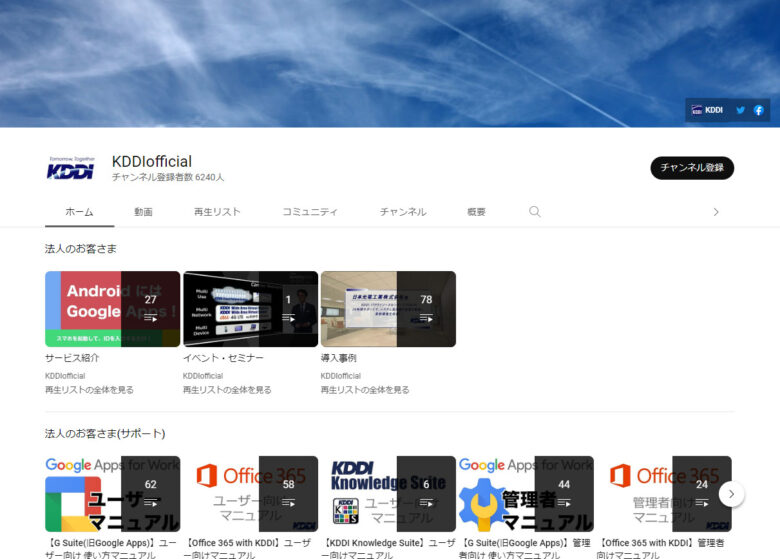
Task: Click the 【Office 365 with KDDI】管理者向けマニュアル title
Action: (x=661, y=549)
